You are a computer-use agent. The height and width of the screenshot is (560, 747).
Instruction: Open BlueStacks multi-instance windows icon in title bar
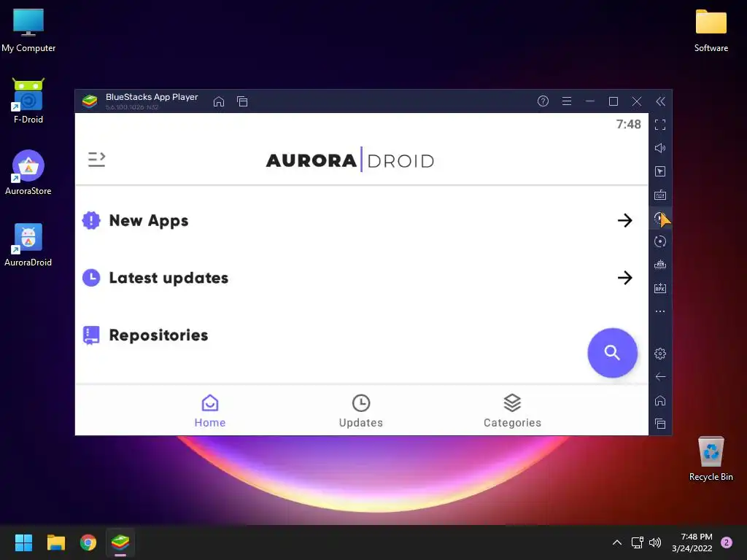[x=242, y=101]
